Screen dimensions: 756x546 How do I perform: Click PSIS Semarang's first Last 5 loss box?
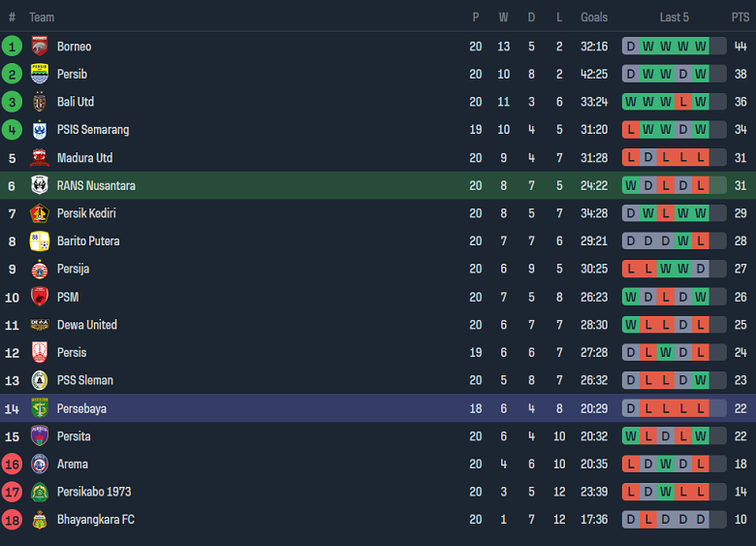pos(631,130)
